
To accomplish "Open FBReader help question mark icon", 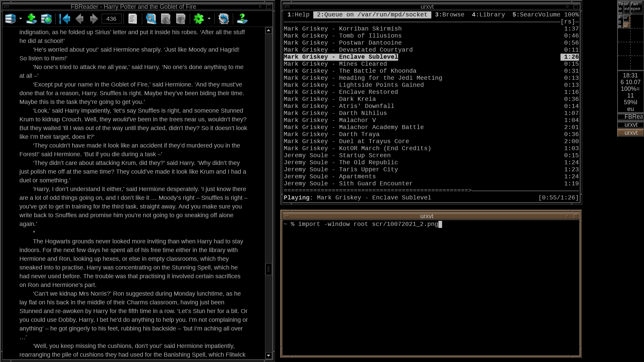I will pos(242,19).
